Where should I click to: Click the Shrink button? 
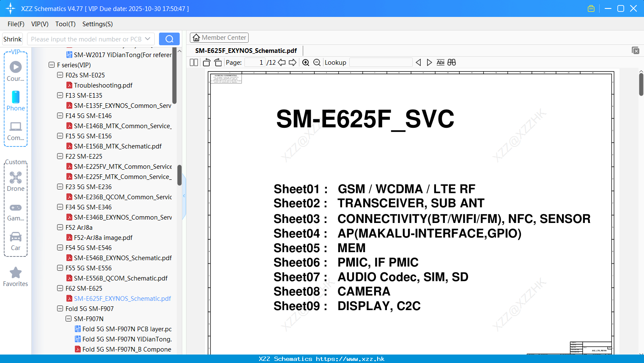coord(13,39)
